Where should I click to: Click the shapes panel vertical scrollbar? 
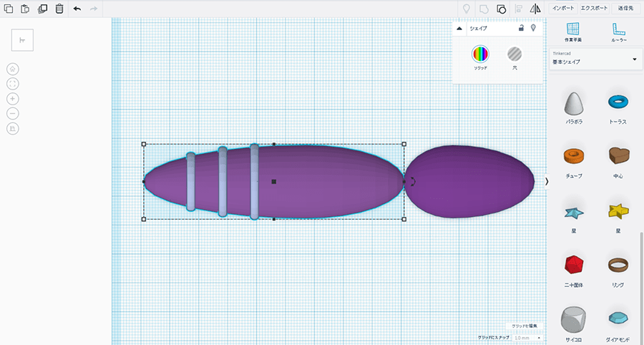pos(641,288)
